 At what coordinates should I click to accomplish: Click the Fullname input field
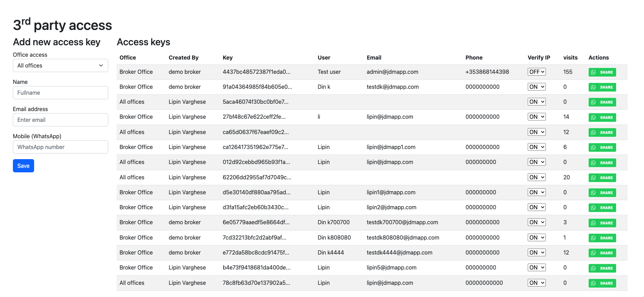61,93
